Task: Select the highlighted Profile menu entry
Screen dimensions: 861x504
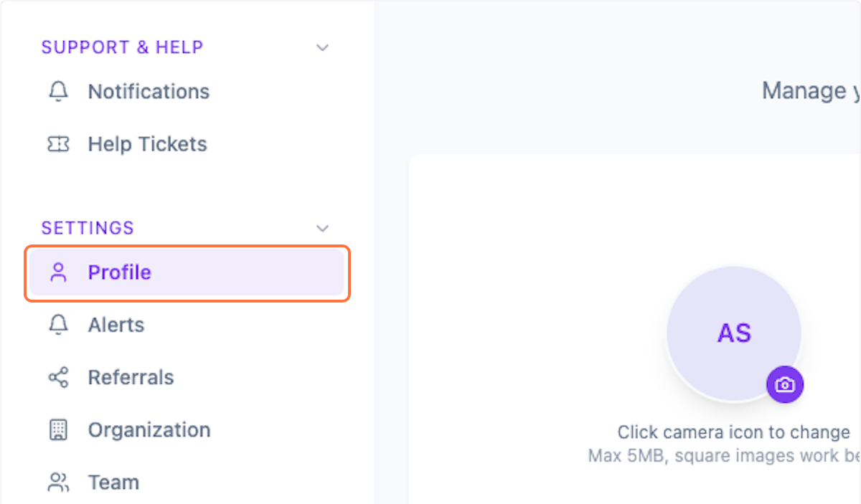Action: click(x=119, y=272)
